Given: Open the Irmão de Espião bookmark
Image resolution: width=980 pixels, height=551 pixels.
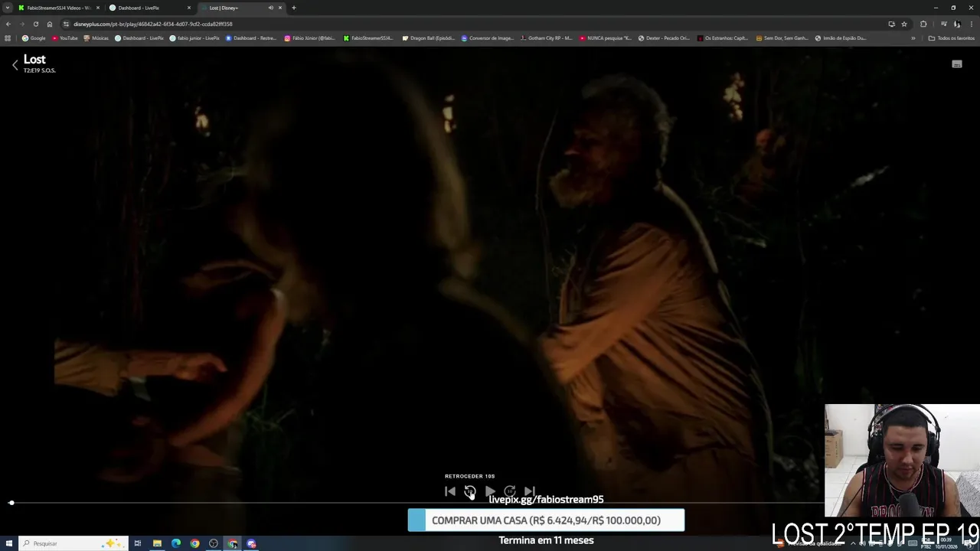Looking at the screenshot, I should (x=841, y=38).
